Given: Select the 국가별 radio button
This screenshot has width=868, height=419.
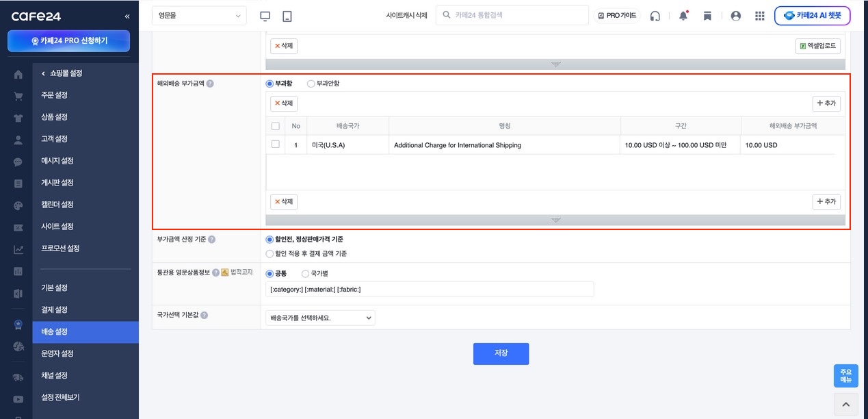Looking at the screenshot, I should 306,273.
